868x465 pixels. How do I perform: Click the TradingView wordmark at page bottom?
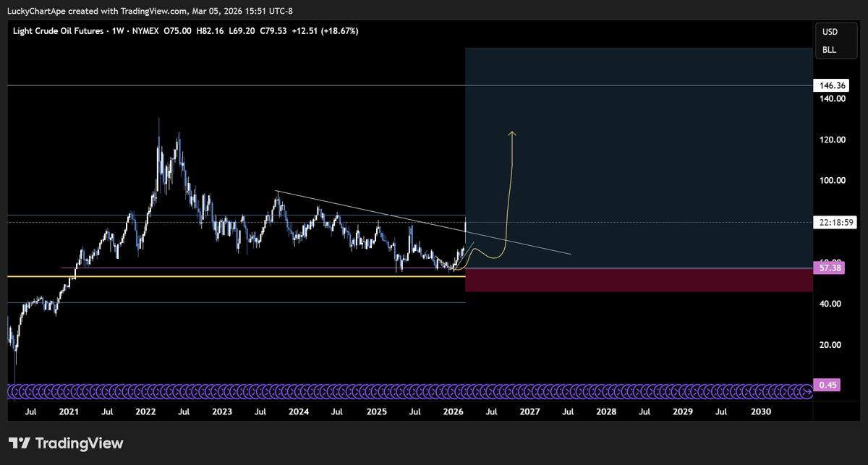(80, 443)
